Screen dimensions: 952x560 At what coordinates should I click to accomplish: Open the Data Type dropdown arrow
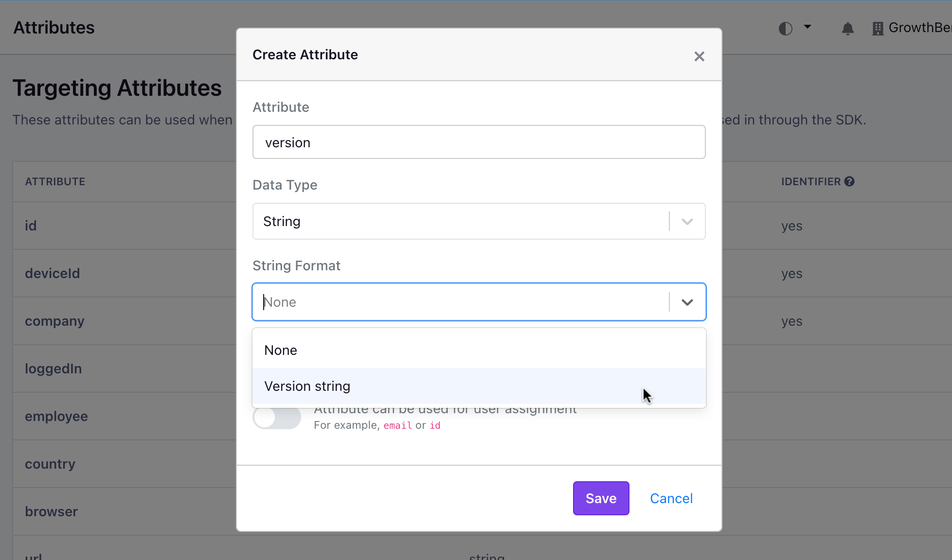(x=687, y=222)
